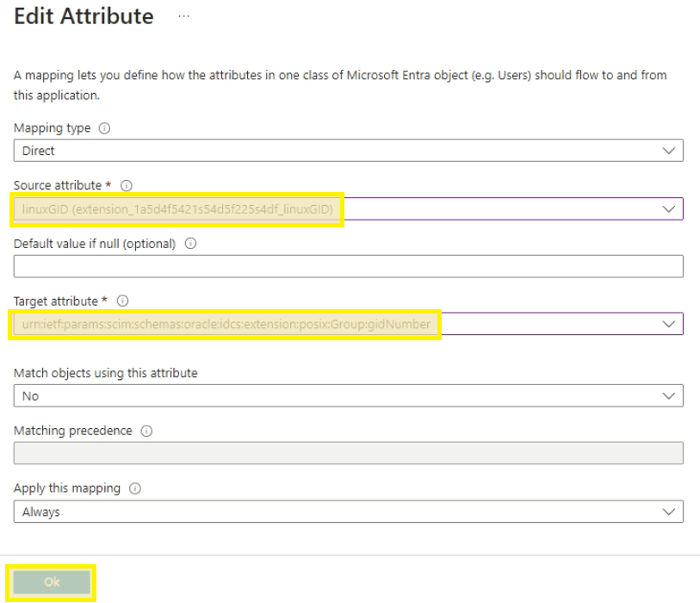Show info tooltip for Apply this mapping

point(135,488)
